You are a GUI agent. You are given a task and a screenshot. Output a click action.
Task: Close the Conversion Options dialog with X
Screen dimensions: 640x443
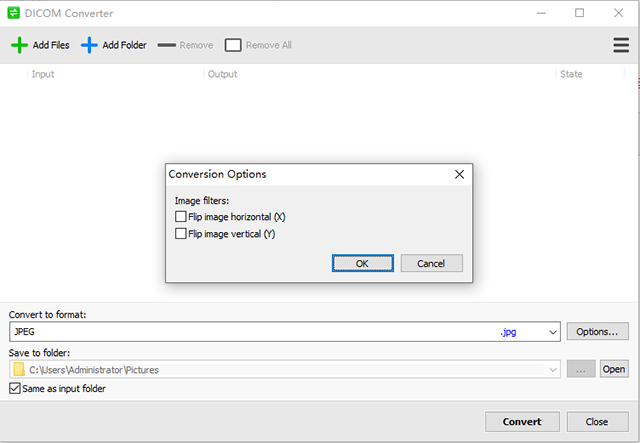[459, 174]
